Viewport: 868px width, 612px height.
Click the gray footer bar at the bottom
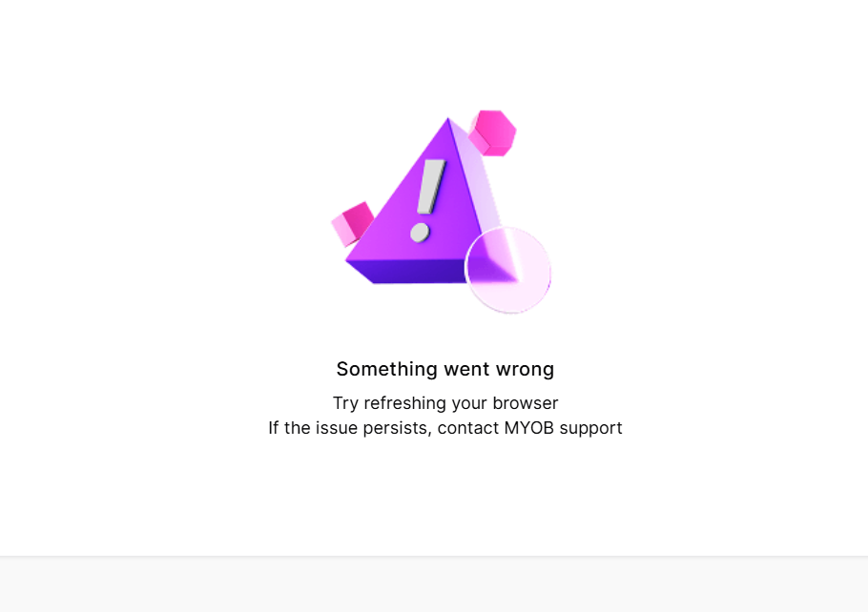pos(434,584)
